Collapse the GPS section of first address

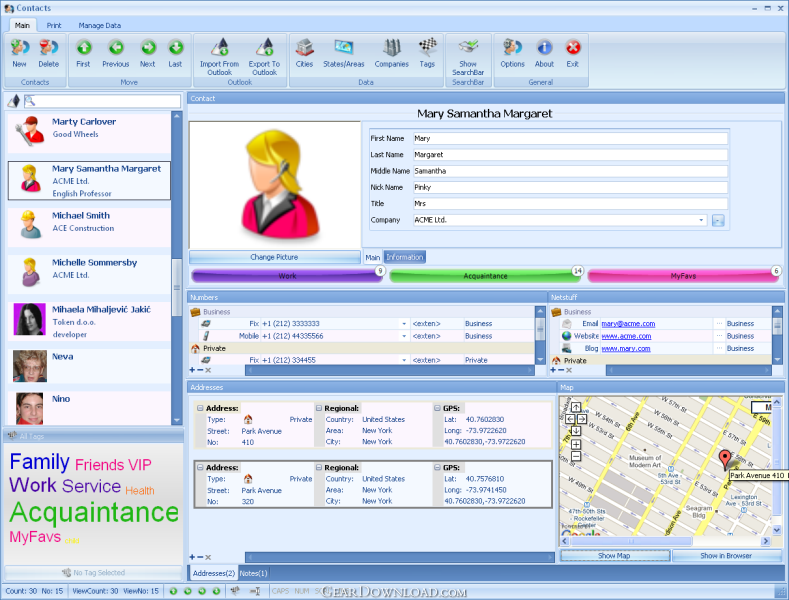pyautogui.click(x=437, y=408)
